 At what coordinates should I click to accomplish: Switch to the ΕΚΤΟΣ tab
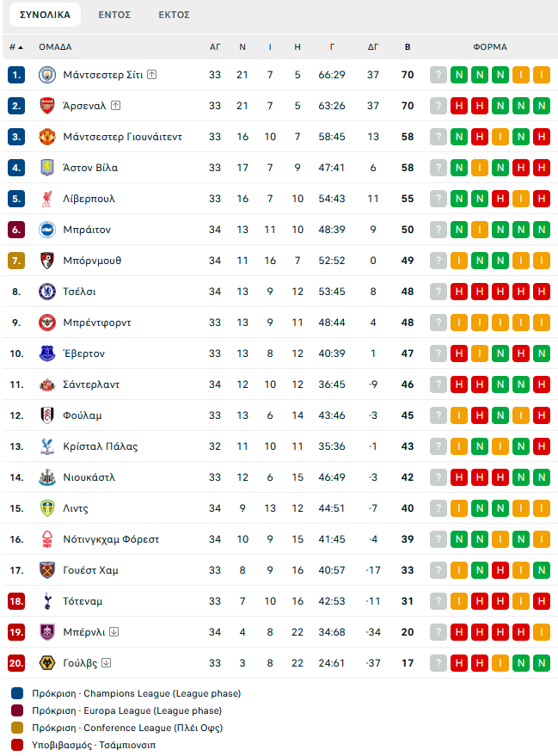point(175,15)
